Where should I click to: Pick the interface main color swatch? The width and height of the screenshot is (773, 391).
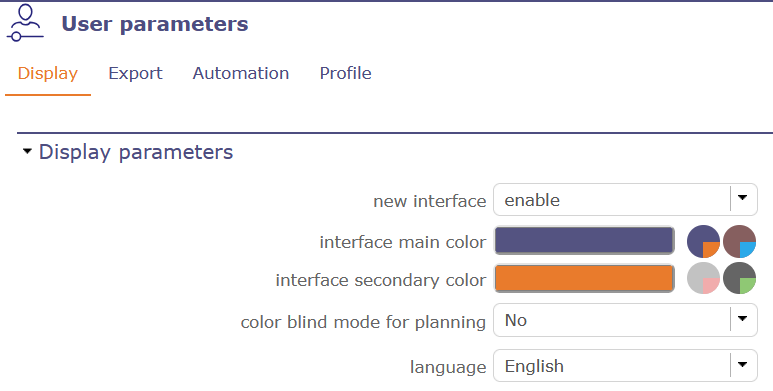click(x=584, y=241)
